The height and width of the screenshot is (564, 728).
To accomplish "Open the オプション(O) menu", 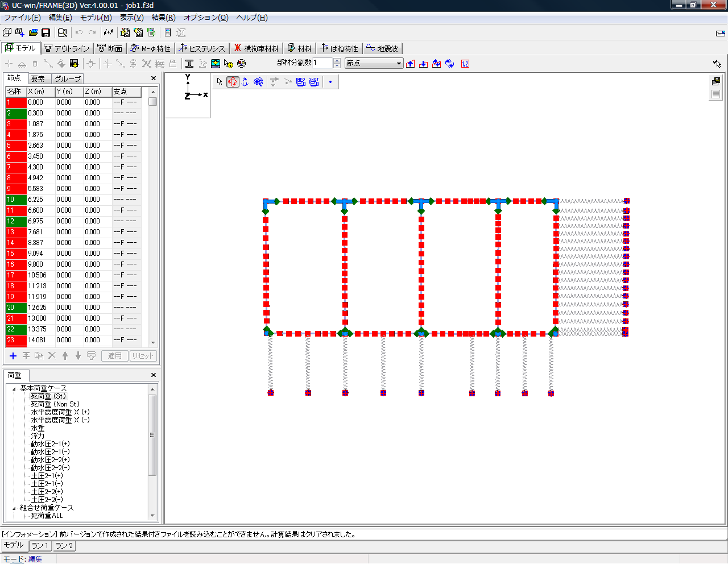I will [x=206, y=18].
